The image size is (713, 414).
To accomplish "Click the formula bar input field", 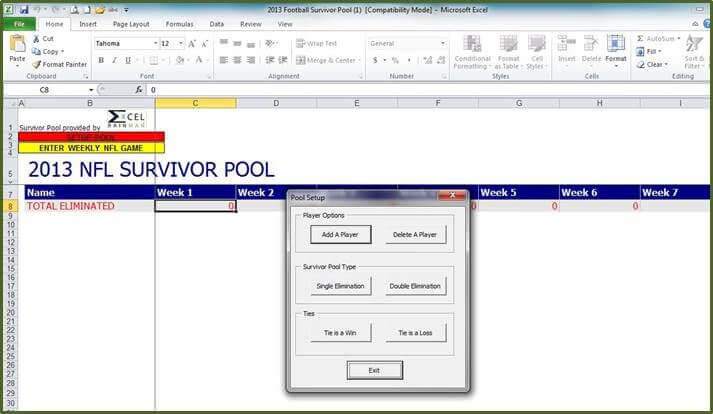I will [400, 90].
